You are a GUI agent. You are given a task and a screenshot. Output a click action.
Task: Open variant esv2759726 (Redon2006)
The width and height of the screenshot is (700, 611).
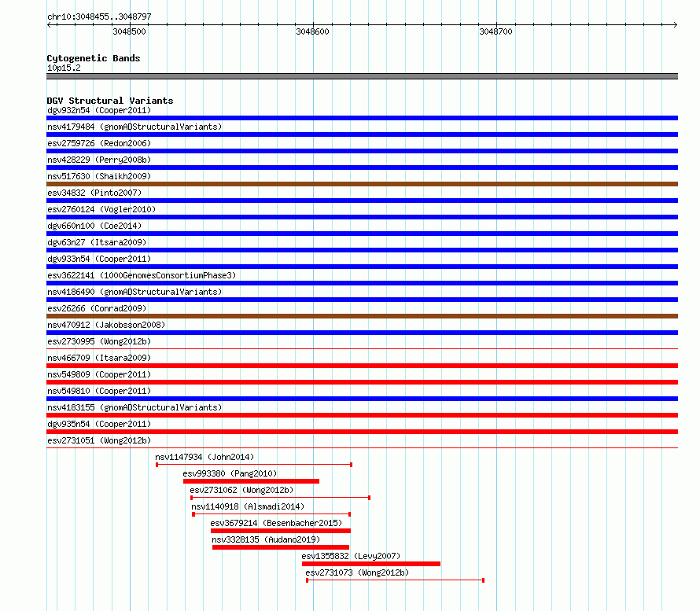[99, 143]
